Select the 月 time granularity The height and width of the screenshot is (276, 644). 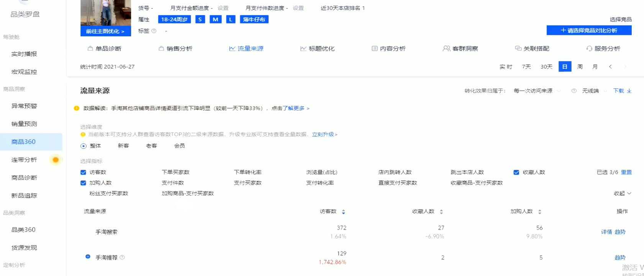(595, 67)
